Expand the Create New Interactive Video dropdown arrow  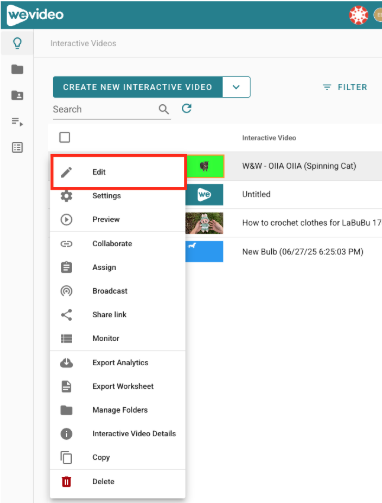click(236, 87)
